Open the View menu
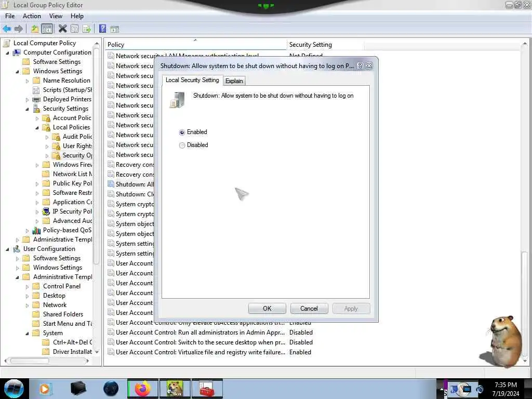The image size is (532, 399). point(56,16)
